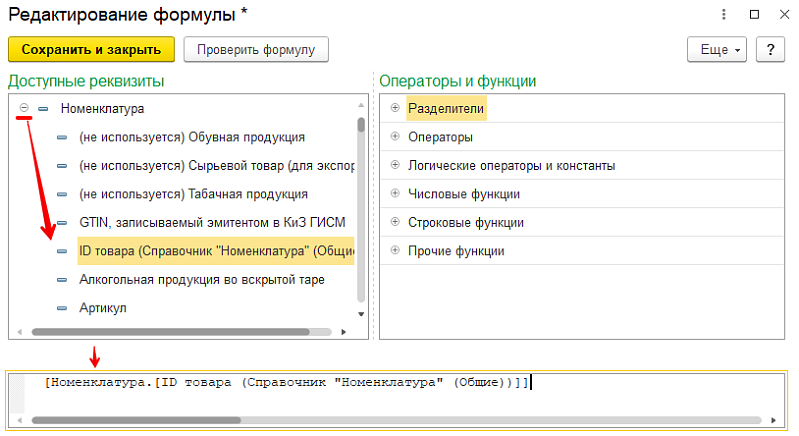Viewport: 799px width, 436px height.
Task: Click into the formula text field
Action: tap(403, 395)
